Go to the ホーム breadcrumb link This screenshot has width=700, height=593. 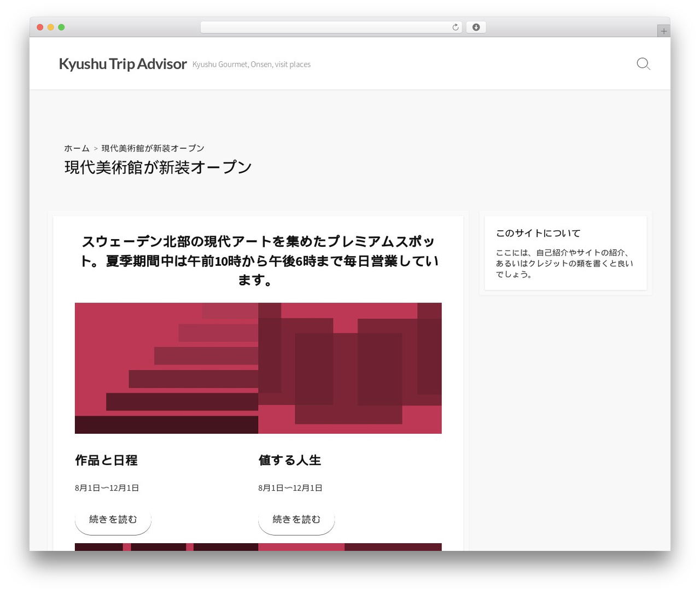click(x=77, y=148)
